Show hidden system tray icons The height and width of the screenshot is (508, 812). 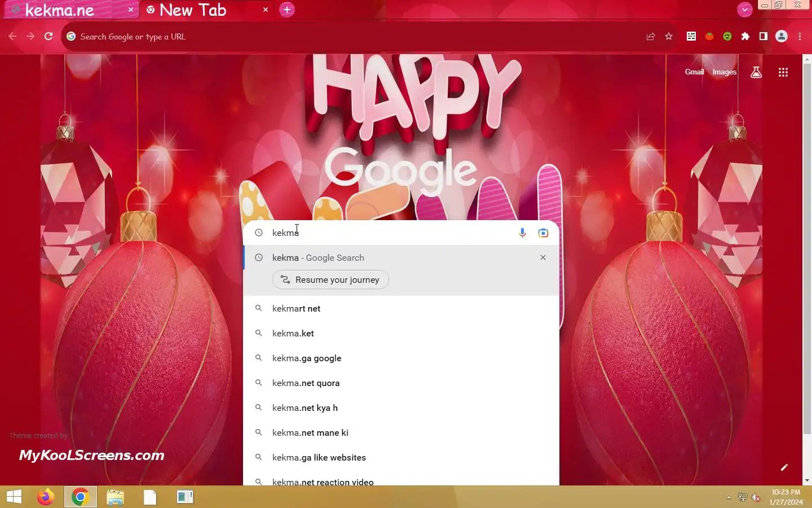coord(729,497)
